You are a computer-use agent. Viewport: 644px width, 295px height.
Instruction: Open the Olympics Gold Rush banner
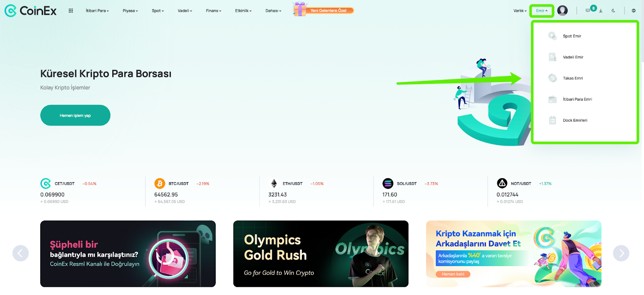click(321, 254)
